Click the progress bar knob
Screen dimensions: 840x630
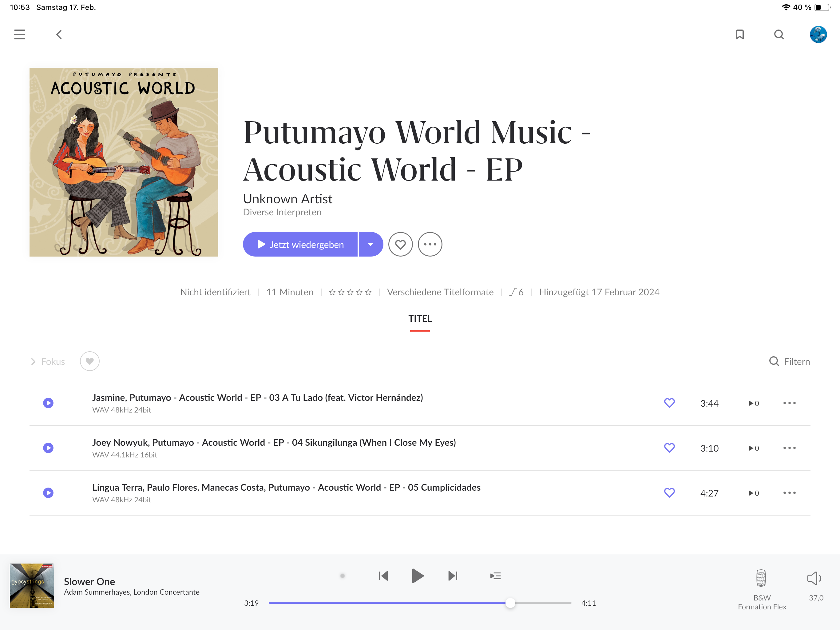[x=510, y=603]
